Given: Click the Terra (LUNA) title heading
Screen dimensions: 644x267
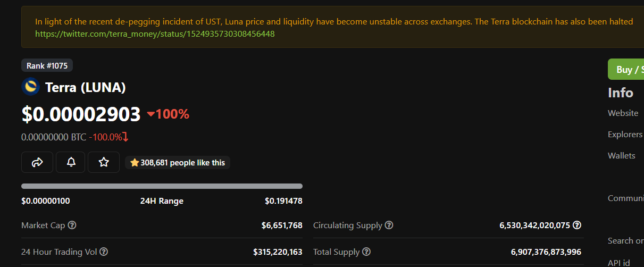Looking at the screenshot, I should tap(86, 87).
